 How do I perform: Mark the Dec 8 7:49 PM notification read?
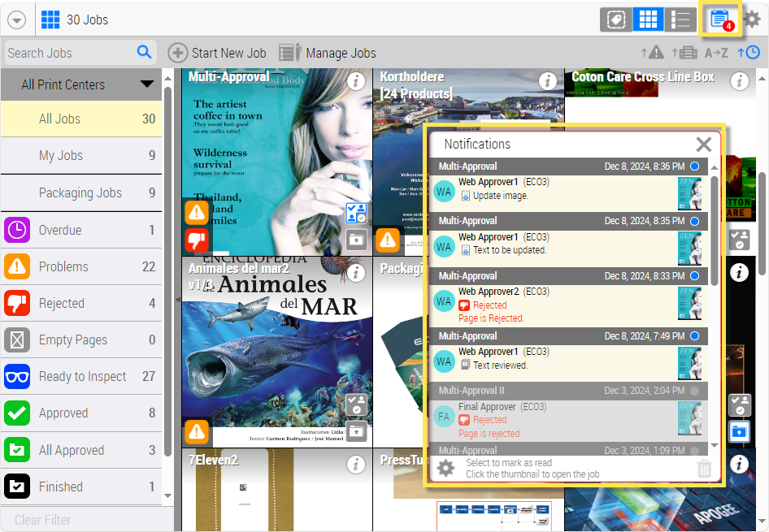pos(694,336)
